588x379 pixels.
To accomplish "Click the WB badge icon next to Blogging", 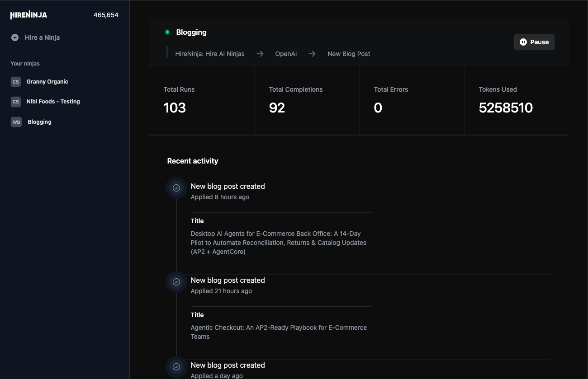I will point(15,122).
